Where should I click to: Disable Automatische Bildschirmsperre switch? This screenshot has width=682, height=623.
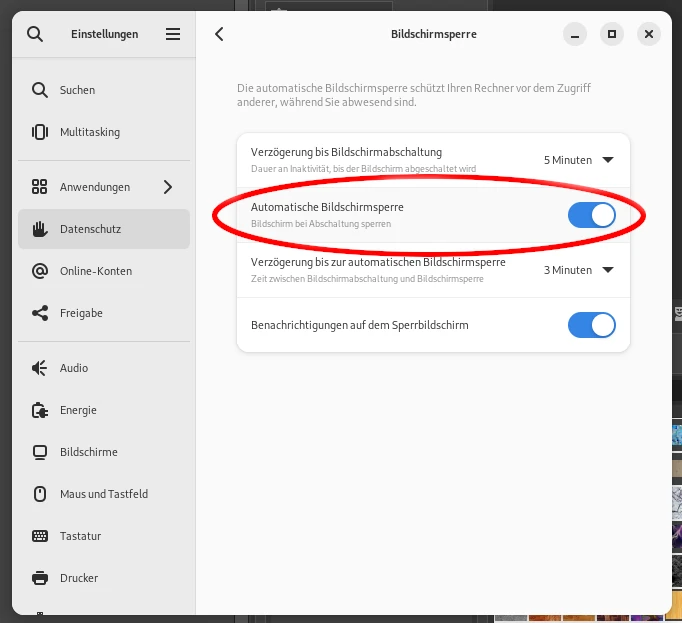click(x=592, y=215)
